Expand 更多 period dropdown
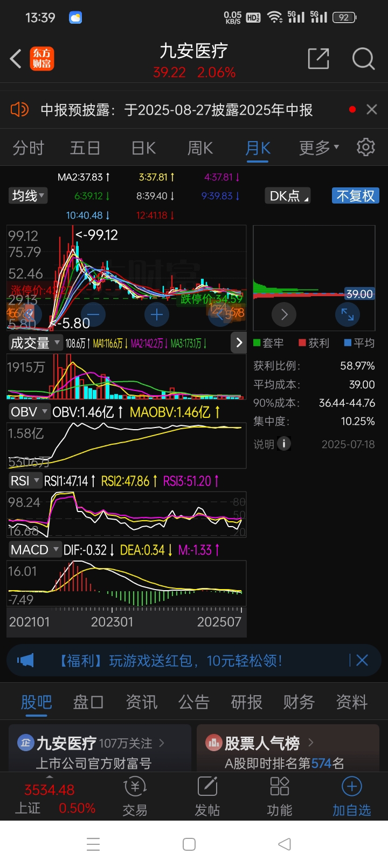Viewport: 388px width, 868px height. 319,147
